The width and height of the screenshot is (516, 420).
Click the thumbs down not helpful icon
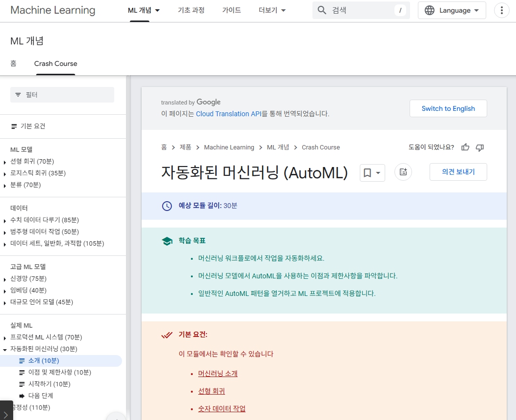click(x=480, y=147)
